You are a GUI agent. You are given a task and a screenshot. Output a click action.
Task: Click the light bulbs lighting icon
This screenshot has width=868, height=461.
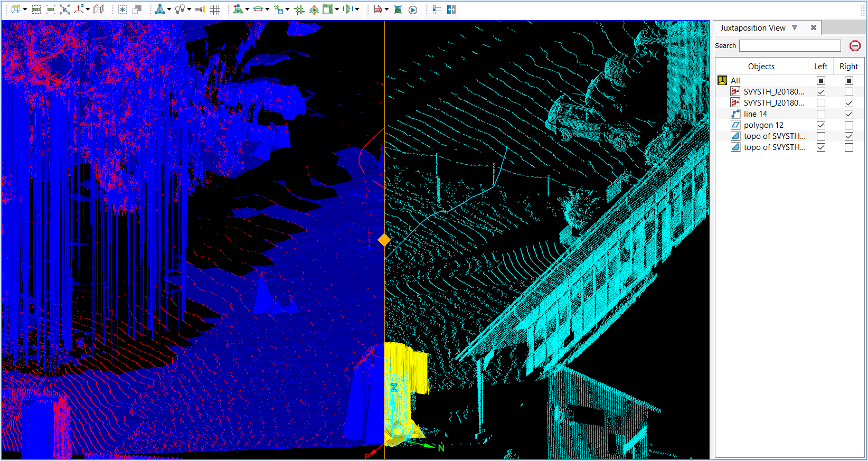[181, 10]
